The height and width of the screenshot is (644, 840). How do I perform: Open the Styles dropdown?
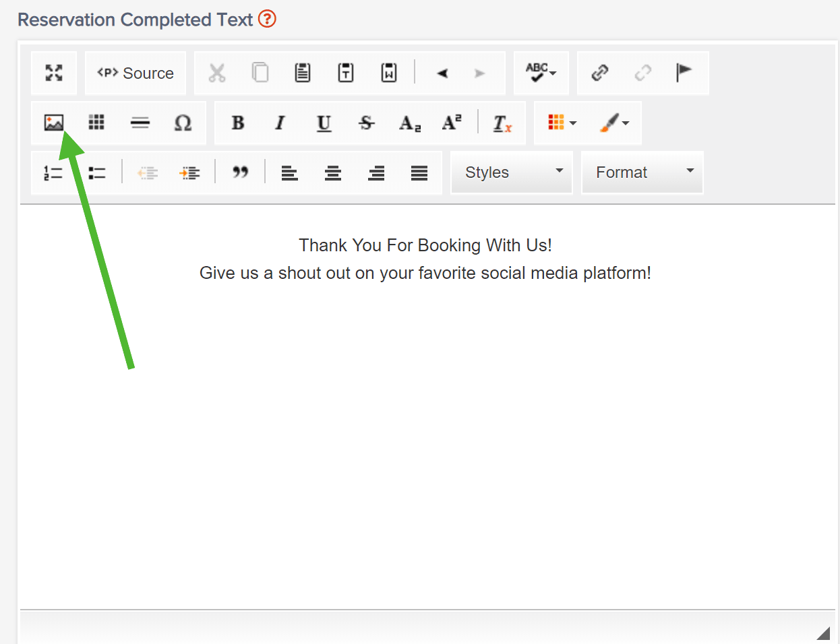pos(511,172)
